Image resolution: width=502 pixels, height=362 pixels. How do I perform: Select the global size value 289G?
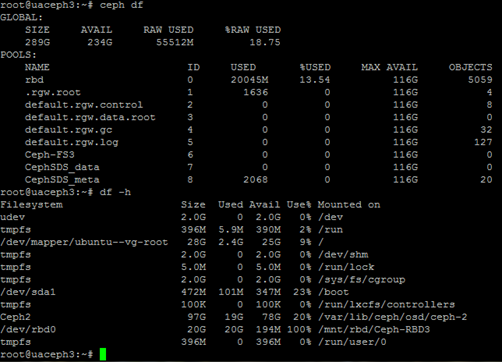(x=37, y=42)
